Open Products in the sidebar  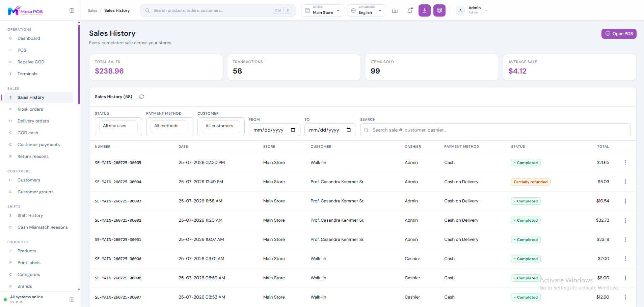pyautogui.click(x=38, y=251)
